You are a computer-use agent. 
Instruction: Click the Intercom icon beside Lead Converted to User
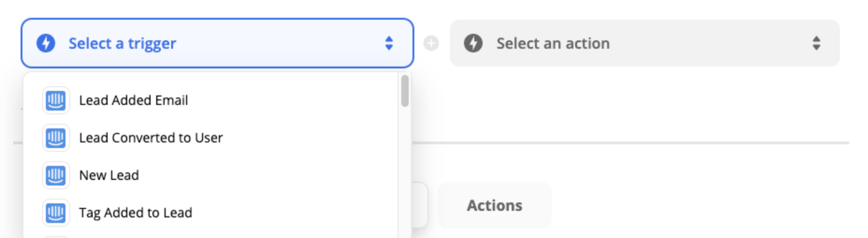(56, 138)
